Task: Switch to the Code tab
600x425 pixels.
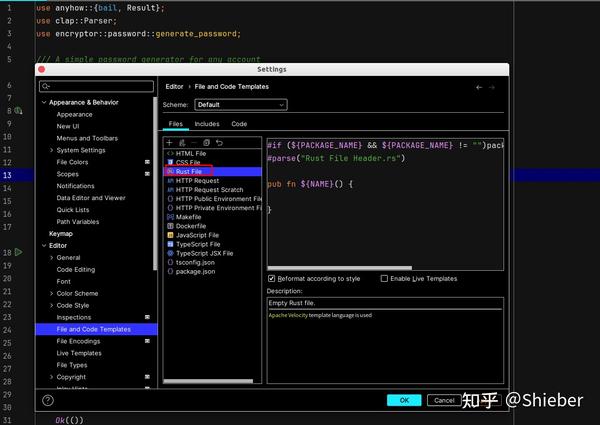Action: pyautogui.click(x=239, y=124)
